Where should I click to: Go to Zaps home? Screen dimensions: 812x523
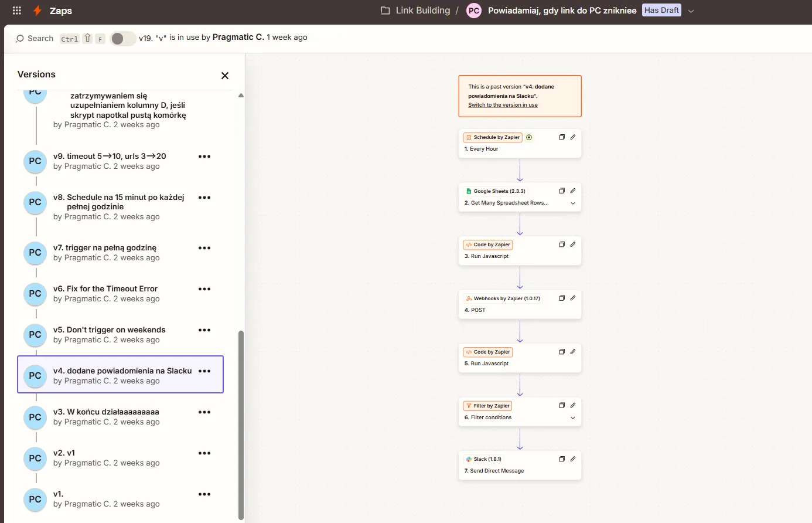pos(61,11)
